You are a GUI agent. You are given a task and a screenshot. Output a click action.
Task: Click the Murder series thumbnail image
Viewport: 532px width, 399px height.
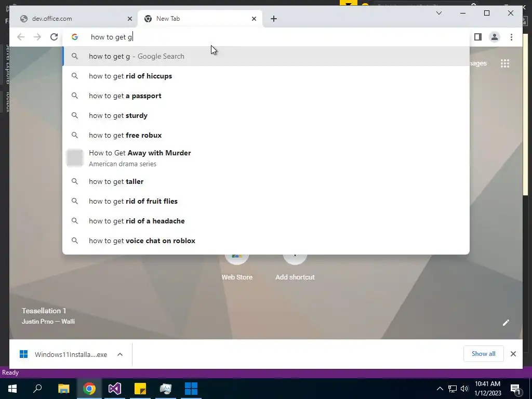click(75, 158)
